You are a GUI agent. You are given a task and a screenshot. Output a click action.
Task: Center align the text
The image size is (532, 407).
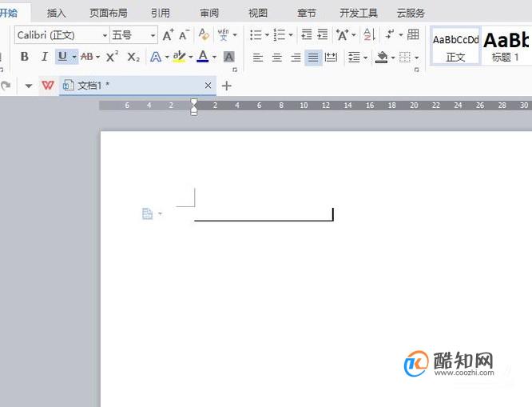pyautogui.click(x=277, y=58)
